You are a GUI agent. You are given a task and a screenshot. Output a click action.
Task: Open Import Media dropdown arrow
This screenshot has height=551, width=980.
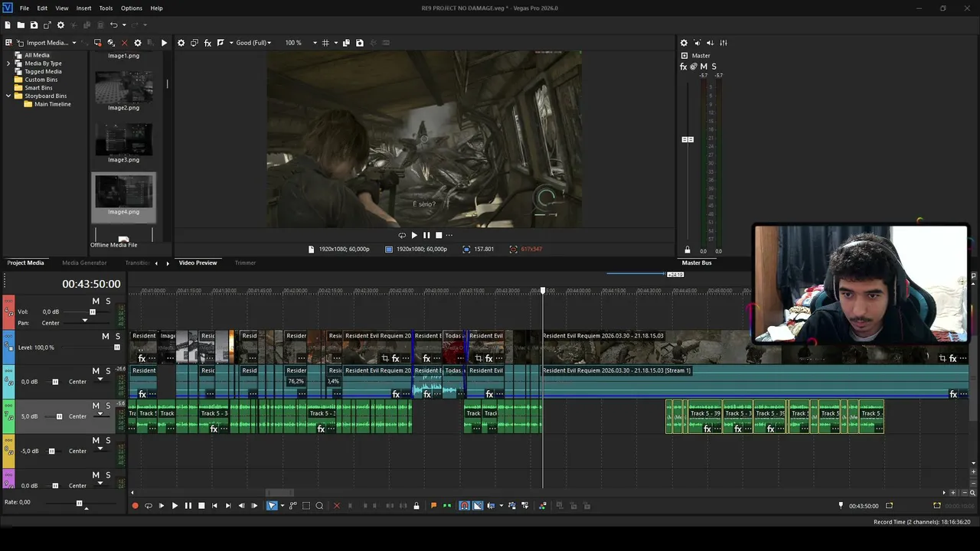(74, 43)
